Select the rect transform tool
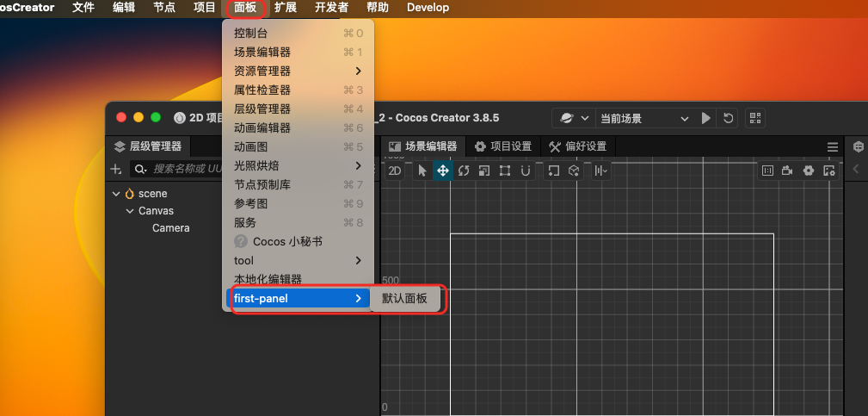This screenshot has height=416, width=868. 505,171
